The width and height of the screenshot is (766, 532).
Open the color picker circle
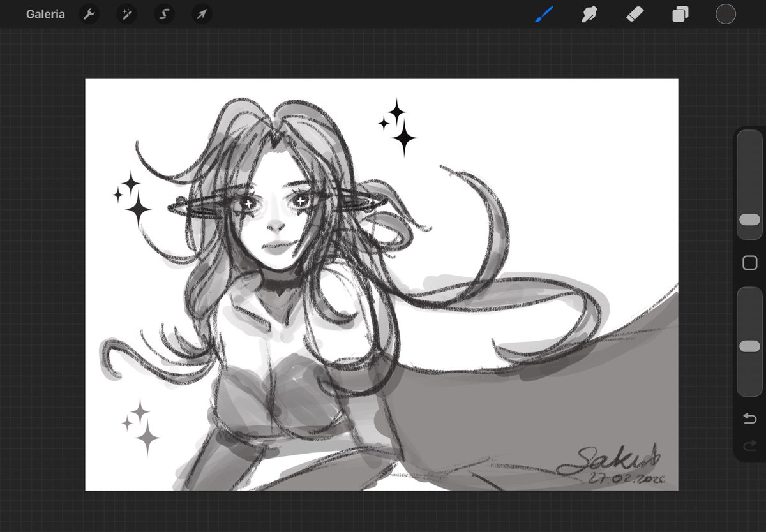point(726,14)
